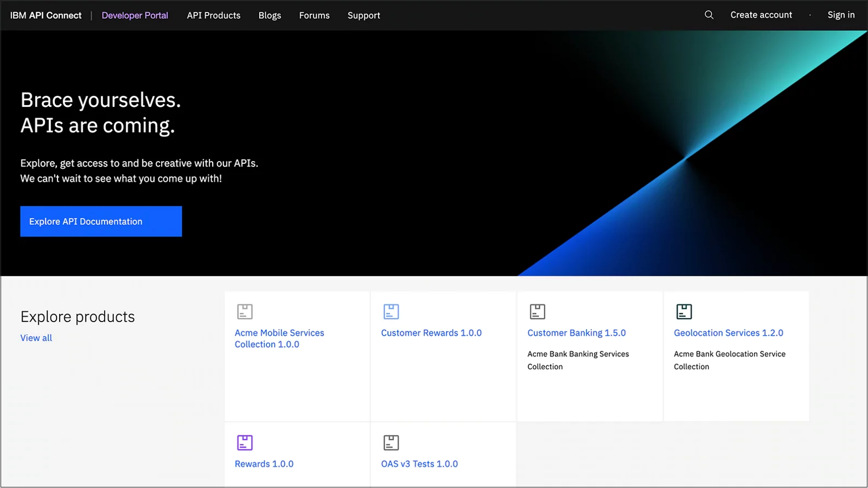Click the Customer Banking product icon
Viewport: 868px width, 488px height.
[537, 312]
